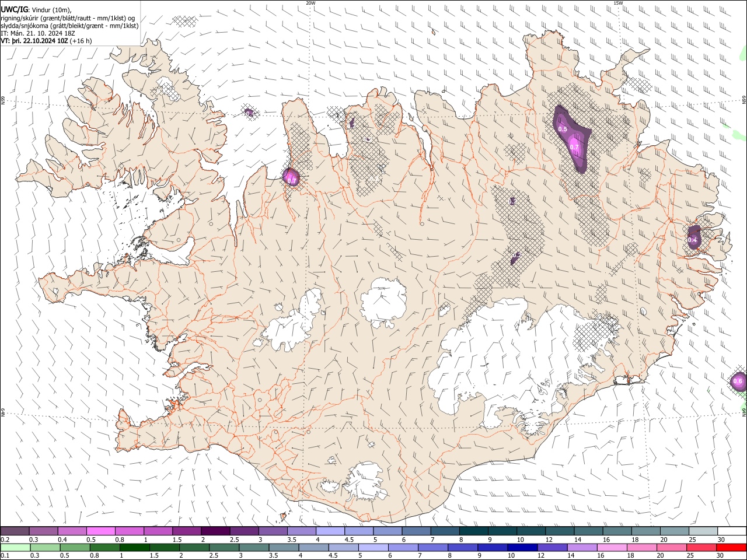Select the red rain swatch starting at 30
The image size is (747, 560).
click(x=731, y=547)
